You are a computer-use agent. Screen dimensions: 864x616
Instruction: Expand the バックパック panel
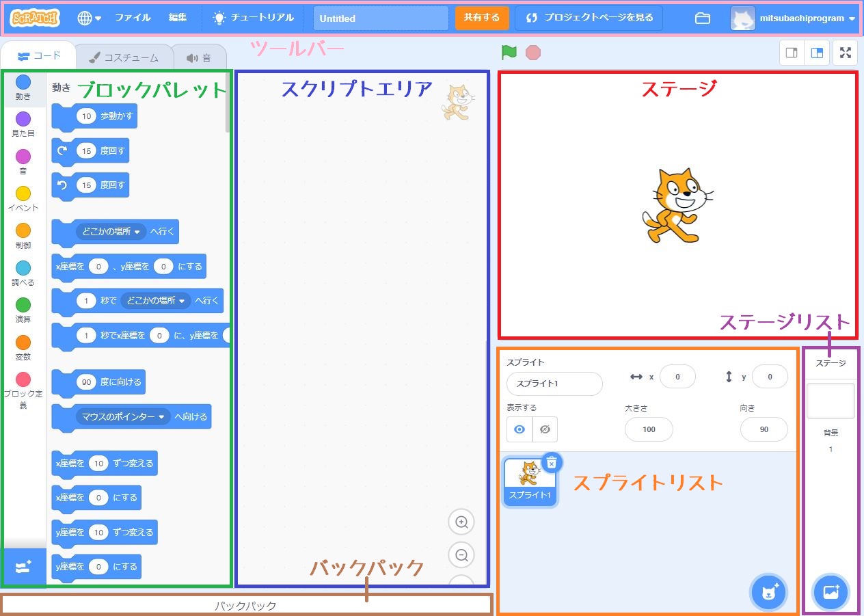[x=246, y=605]
